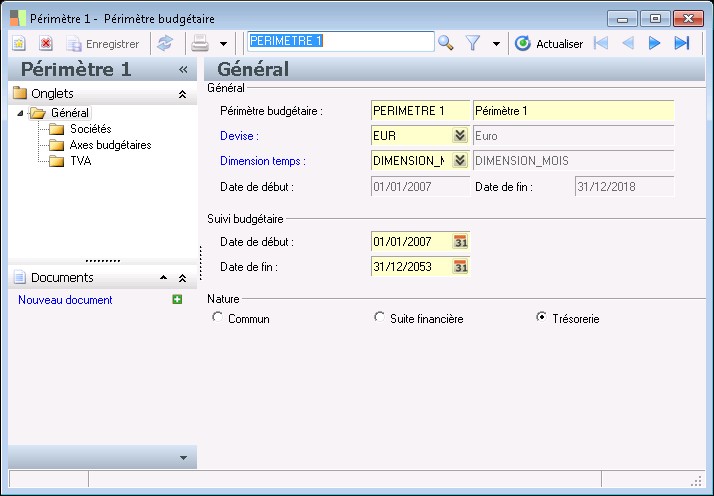This screenshot has width=714, height=496.
Task: Click the green plus add document icon
Action: [x=177, y=299]
